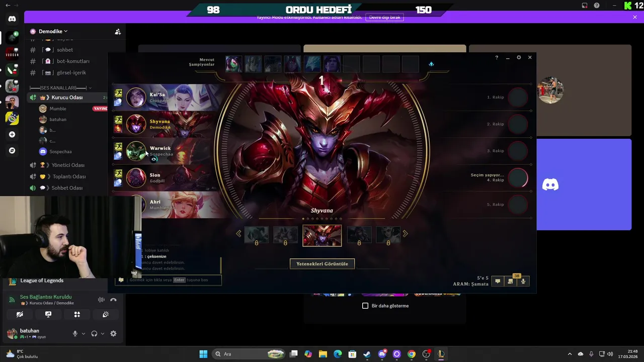Open Discord direct messages home icon

point(12,19)
